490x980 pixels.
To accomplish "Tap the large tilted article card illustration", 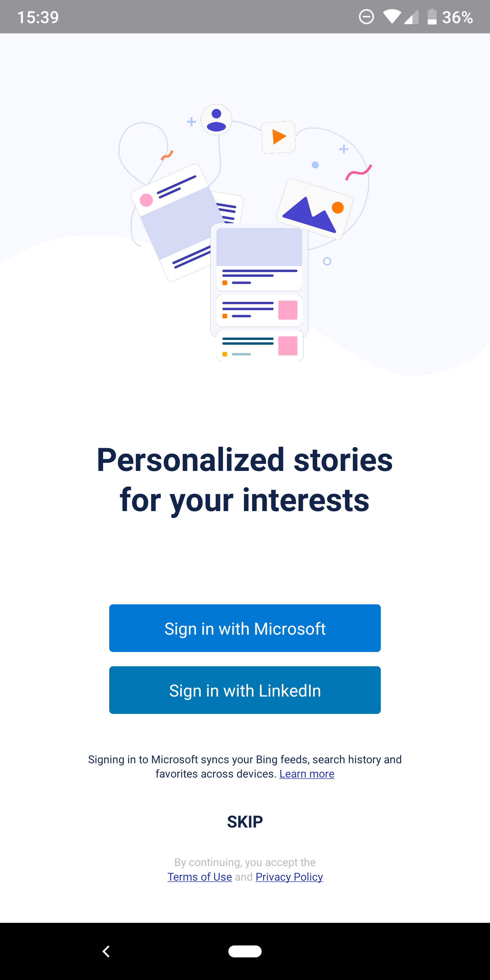I will click(x=175, y=223).
